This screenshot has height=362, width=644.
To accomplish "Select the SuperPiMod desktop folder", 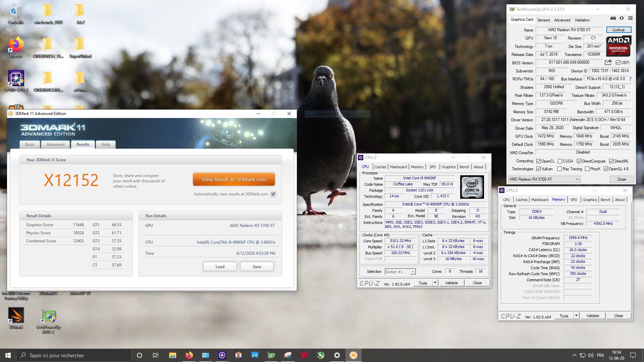I will tap(80, 48).
